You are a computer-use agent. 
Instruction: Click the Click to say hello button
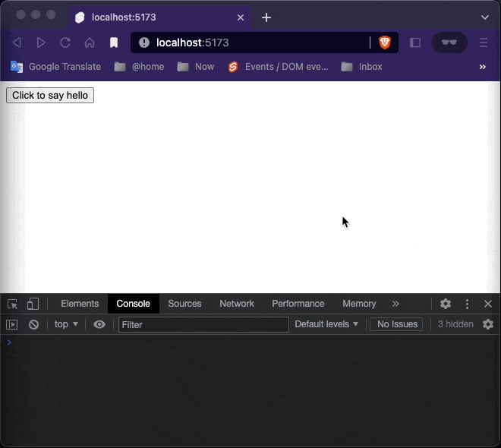[x=50, y=95]
